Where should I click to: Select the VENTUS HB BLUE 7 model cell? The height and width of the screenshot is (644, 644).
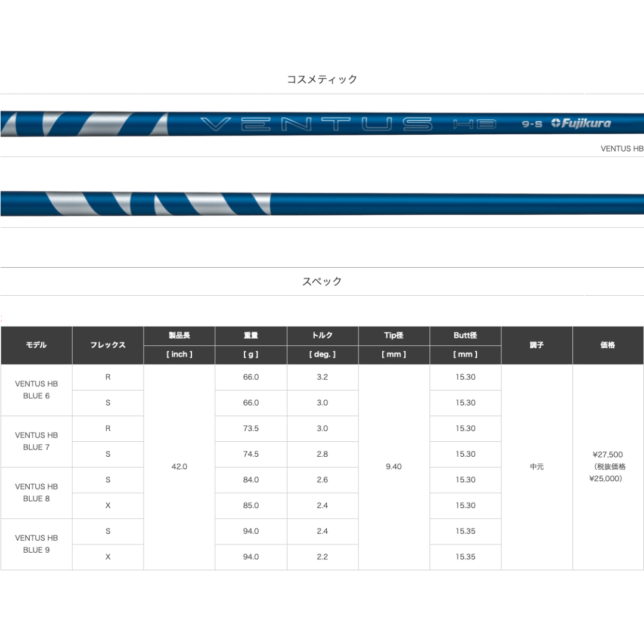[x=36, y=441]
